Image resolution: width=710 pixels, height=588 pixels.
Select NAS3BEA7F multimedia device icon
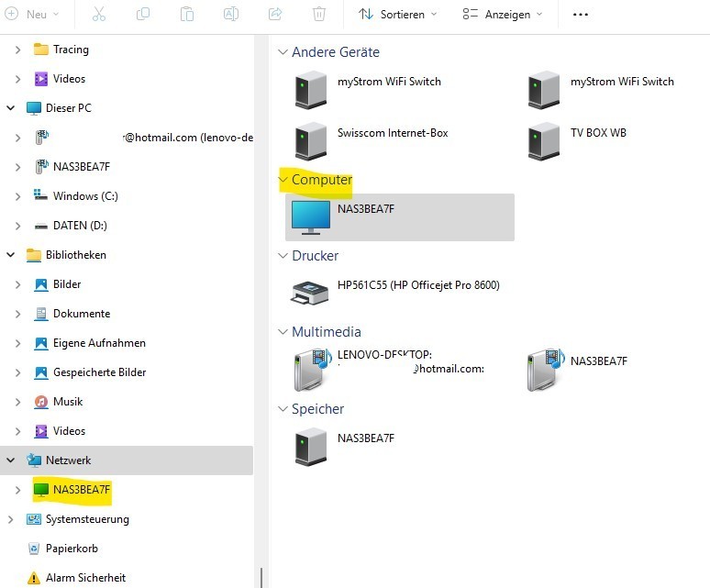pos(546,370)
